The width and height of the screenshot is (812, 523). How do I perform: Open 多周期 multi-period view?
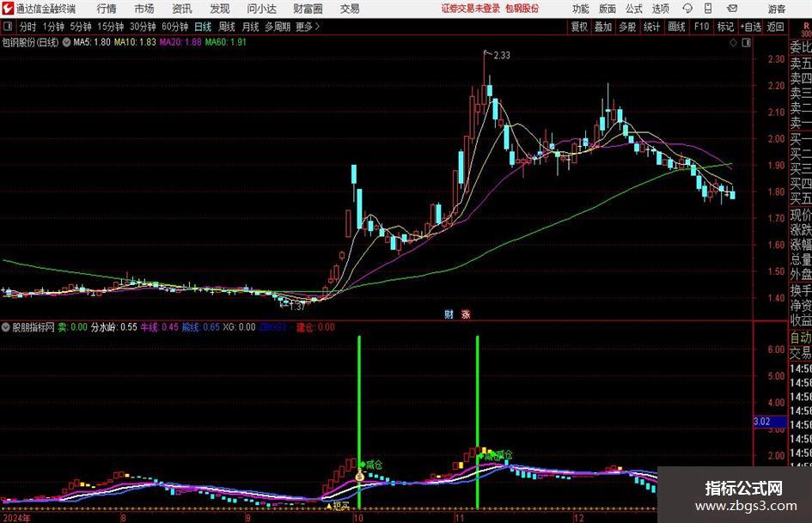(x=278, y=27)
